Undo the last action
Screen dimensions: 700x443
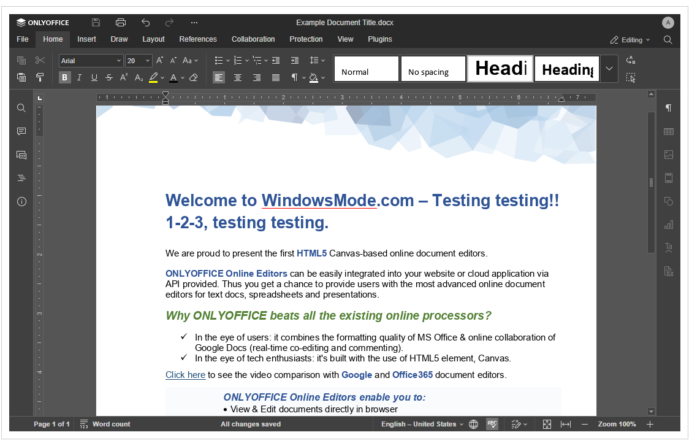(x=146, y=22)
